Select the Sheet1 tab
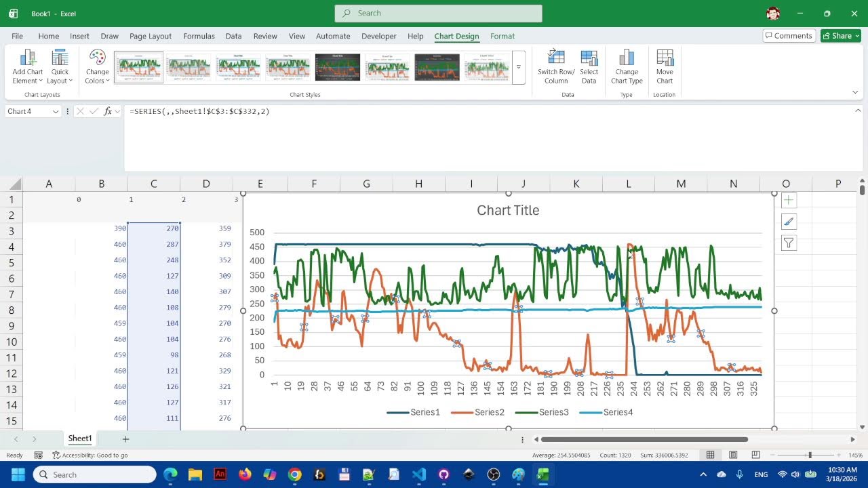This screenshot has width=868, height=488. point(80,439)
